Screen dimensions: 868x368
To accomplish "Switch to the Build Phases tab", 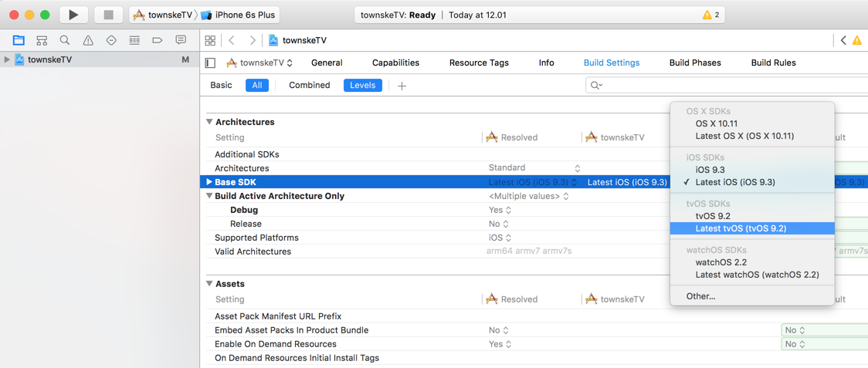I will 694,62.
